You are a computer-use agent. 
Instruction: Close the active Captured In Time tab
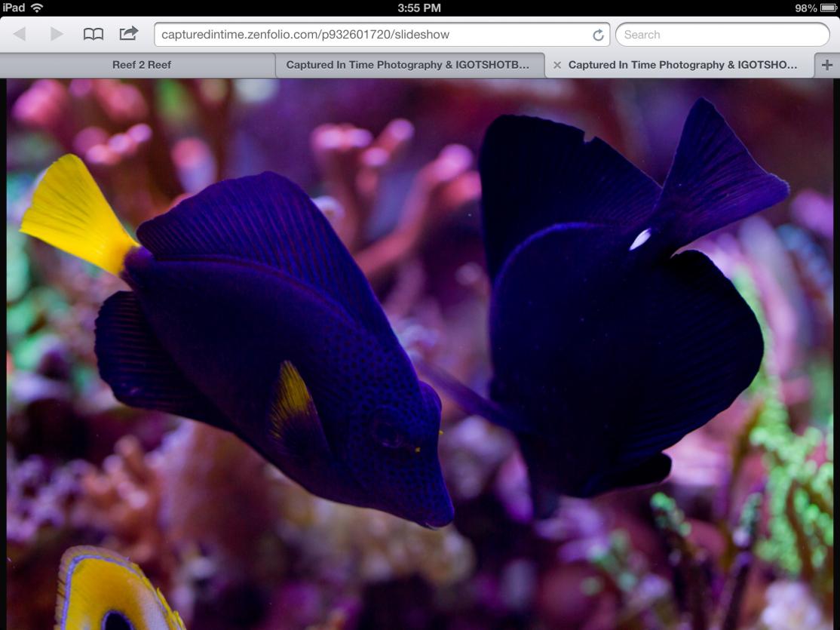point(557,65)
